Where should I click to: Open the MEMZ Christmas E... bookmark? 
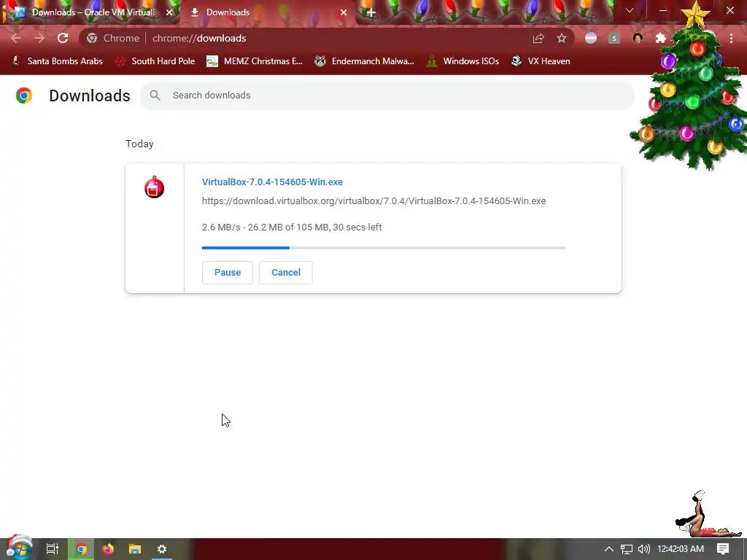[255, 61]
